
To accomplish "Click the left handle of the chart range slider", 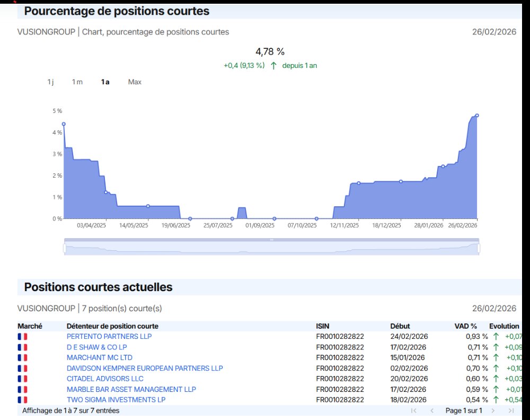I will 65,248.
